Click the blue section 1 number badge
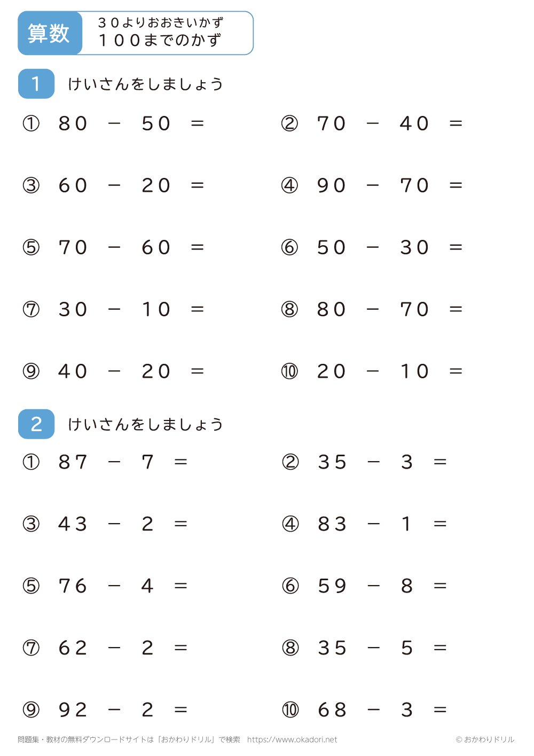The width and height of the screenshot is (534, 756). 36,84
